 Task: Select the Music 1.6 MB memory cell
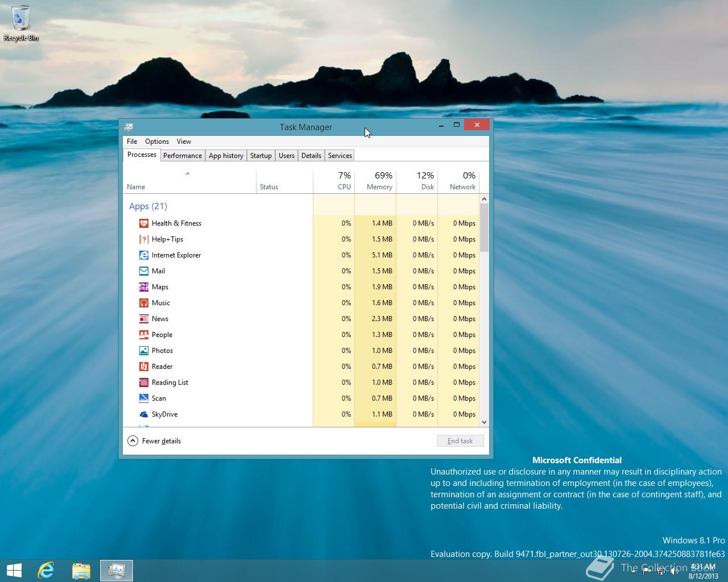[x=375, y=303]
